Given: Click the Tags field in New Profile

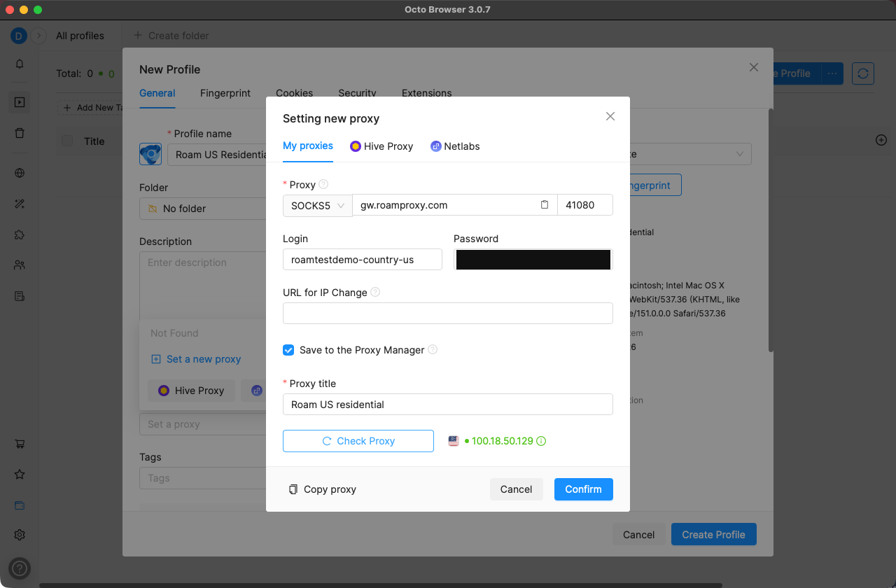Looking at the screenshot, I should [202, 478].
